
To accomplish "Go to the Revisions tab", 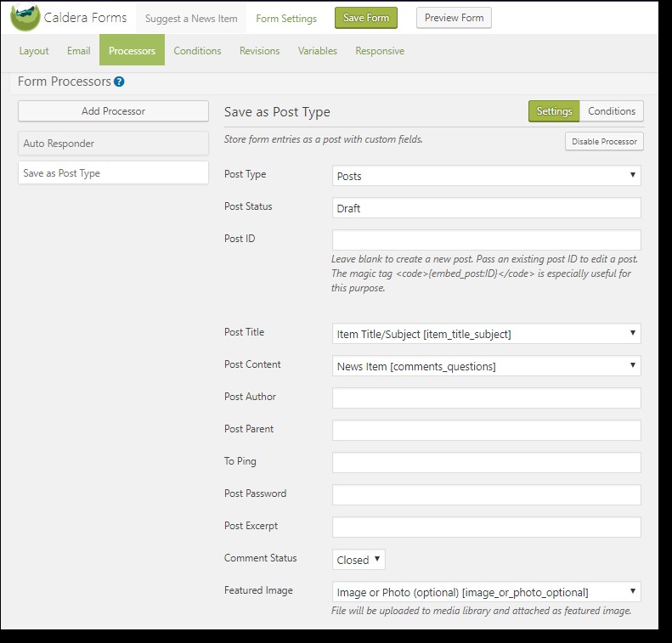I will 259,51.
